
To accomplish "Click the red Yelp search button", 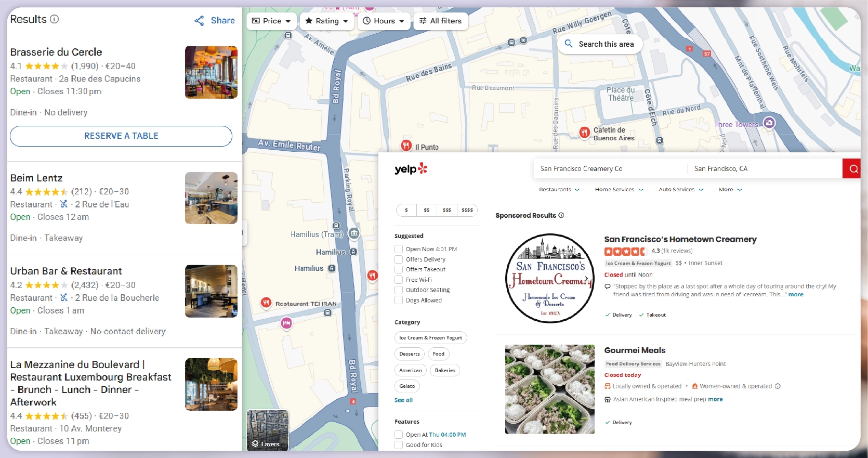I will 853,168.
